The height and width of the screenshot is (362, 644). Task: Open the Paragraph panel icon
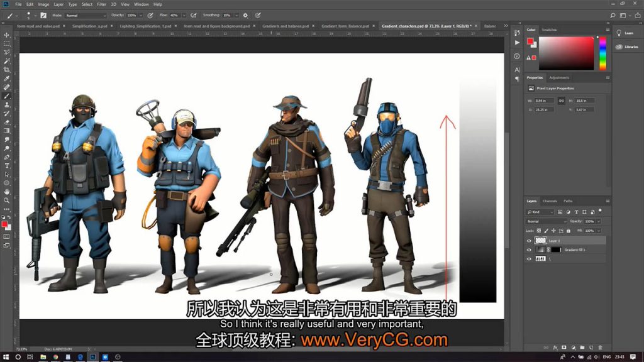[x=517, y=79]
